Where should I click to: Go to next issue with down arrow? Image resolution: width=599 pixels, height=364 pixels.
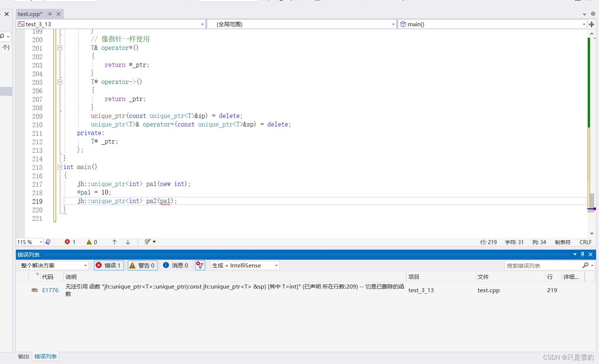(128, 242)
